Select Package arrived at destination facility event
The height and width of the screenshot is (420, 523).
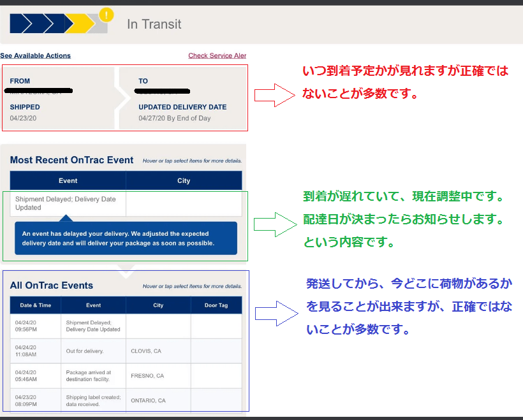93,375
